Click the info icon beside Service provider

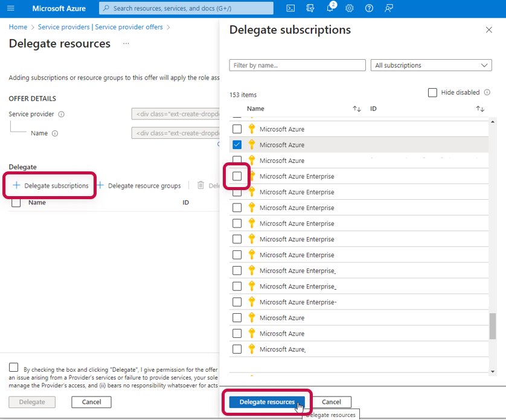tap(62, 114)
